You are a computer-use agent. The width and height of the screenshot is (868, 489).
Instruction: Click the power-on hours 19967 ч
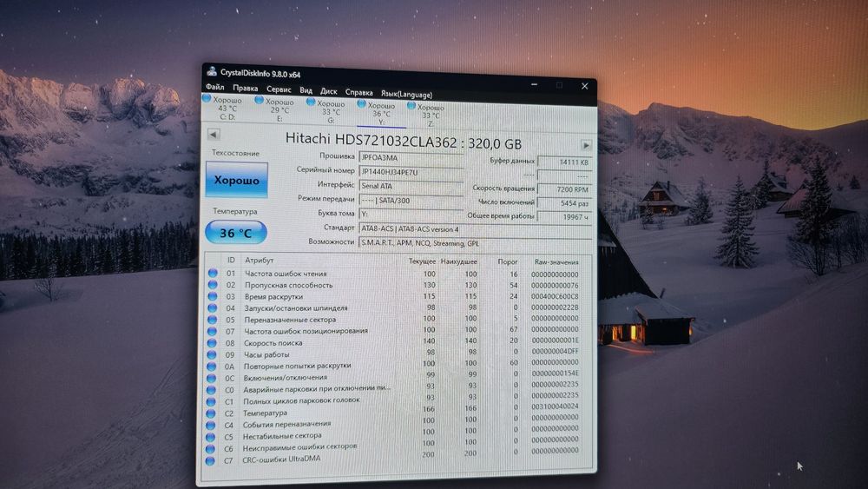565,217
